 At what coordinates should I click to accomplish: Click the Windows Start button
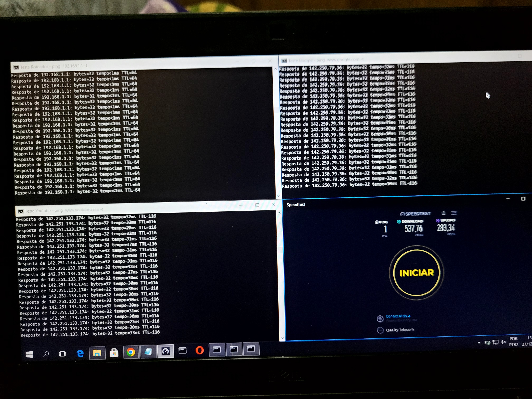tap(29, 354)
